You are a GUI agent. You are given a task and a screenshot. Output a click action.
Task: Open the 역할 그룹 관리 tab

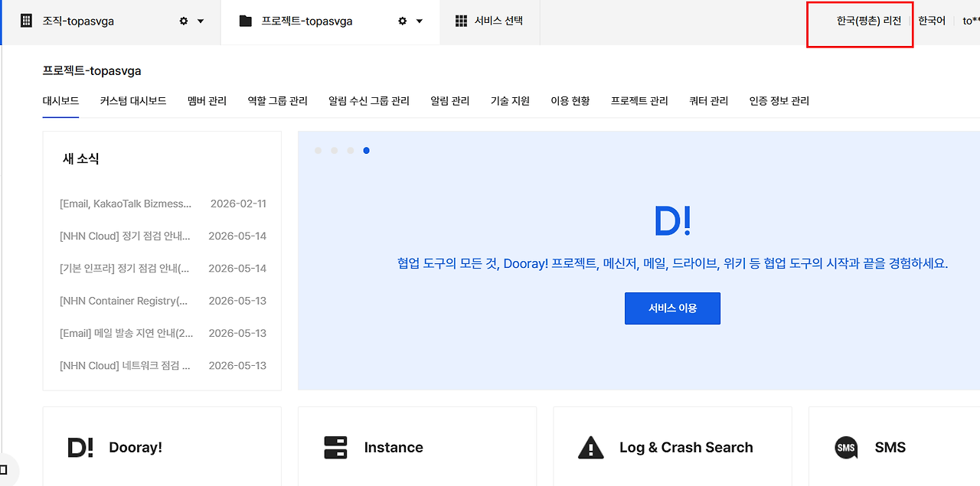coord(278,101)
